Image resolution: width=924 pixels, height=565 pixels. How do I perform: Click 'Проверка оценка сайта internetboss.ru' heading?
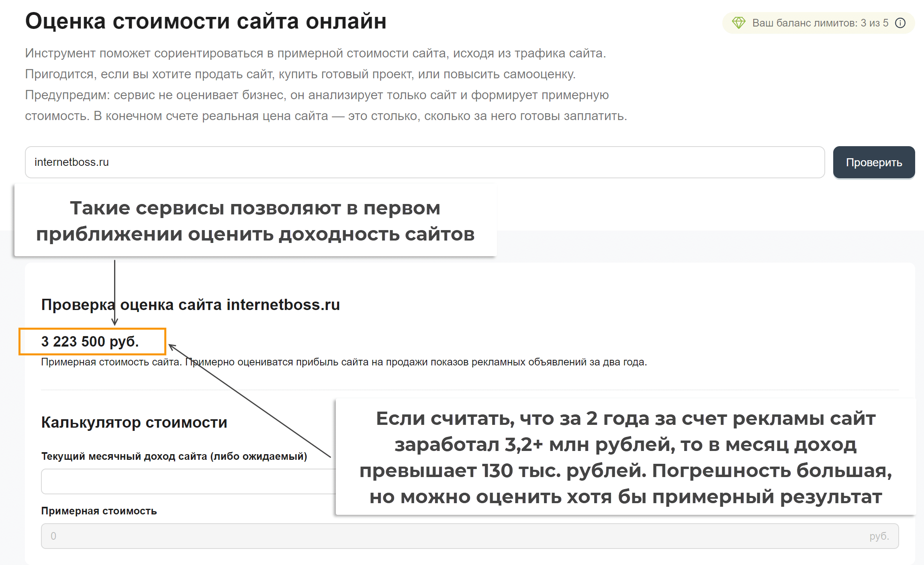click(190, 305)
